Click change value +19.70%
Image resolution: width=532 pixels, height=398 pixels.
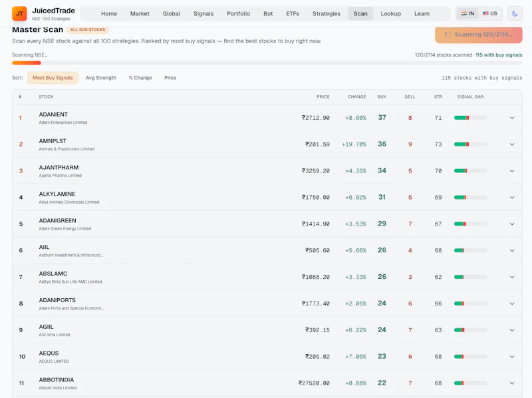click(x=354, y=144)
